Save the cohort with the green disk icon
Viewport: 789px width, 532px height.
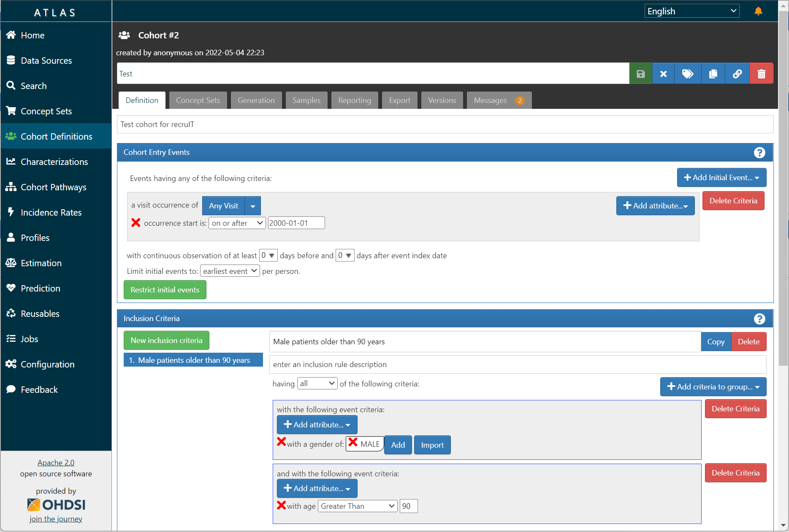(640, 74)
